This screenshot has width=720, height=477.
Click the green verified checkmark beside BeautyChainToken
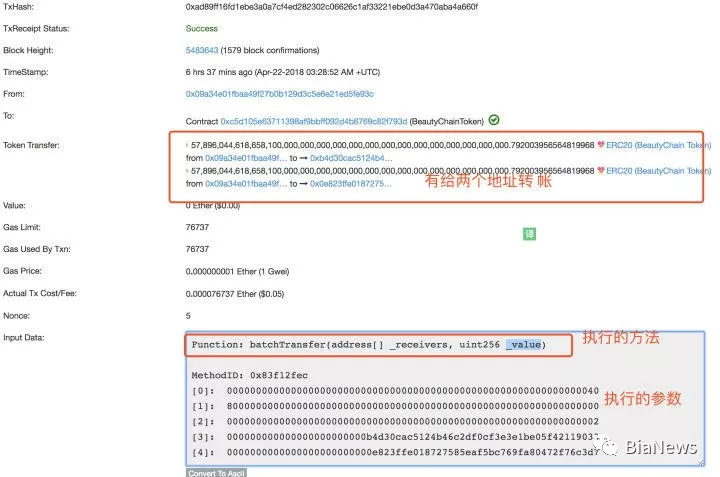494,120
